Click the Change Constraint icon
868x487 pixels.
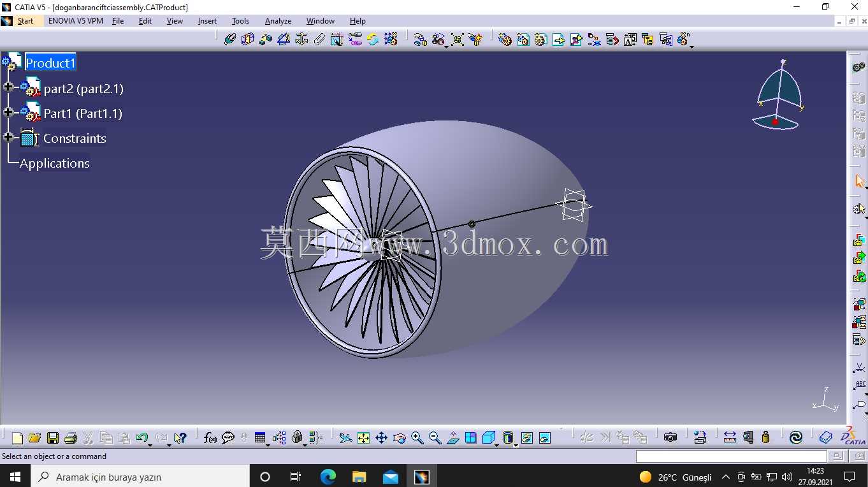(x=373, y=40)
